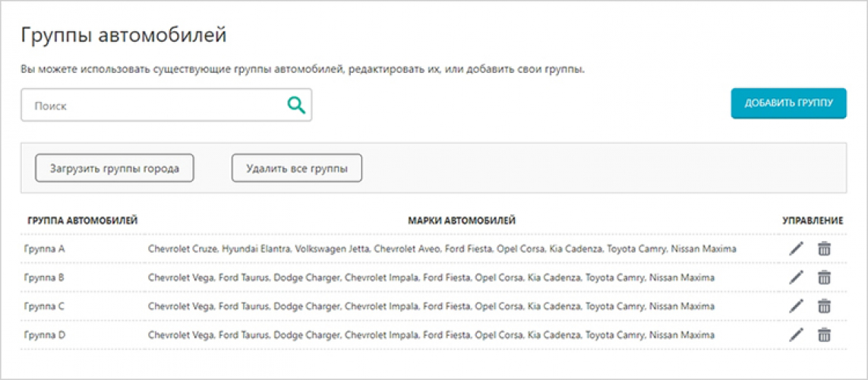The height and width of the screenshot is (380, 868).
Task: Edit Группа A with pencil icon
Action: coord(796,249)
